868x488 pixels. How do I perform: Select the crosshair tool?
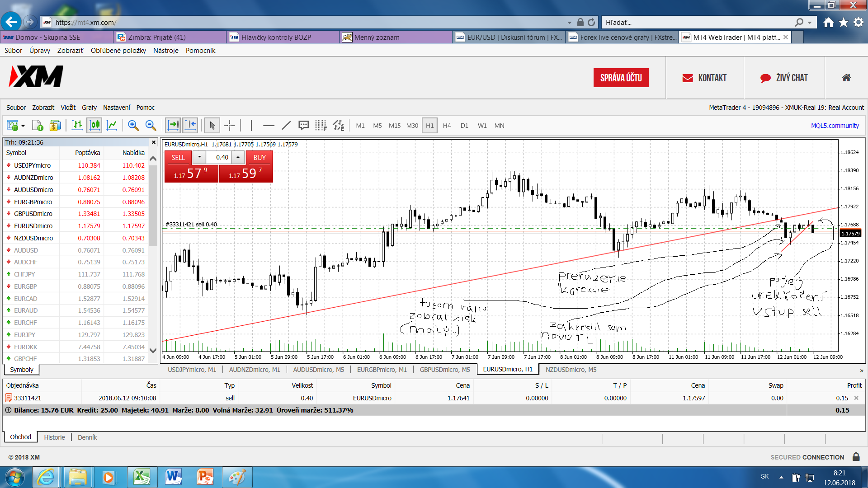pyautogui.click(x=230, y=126)
